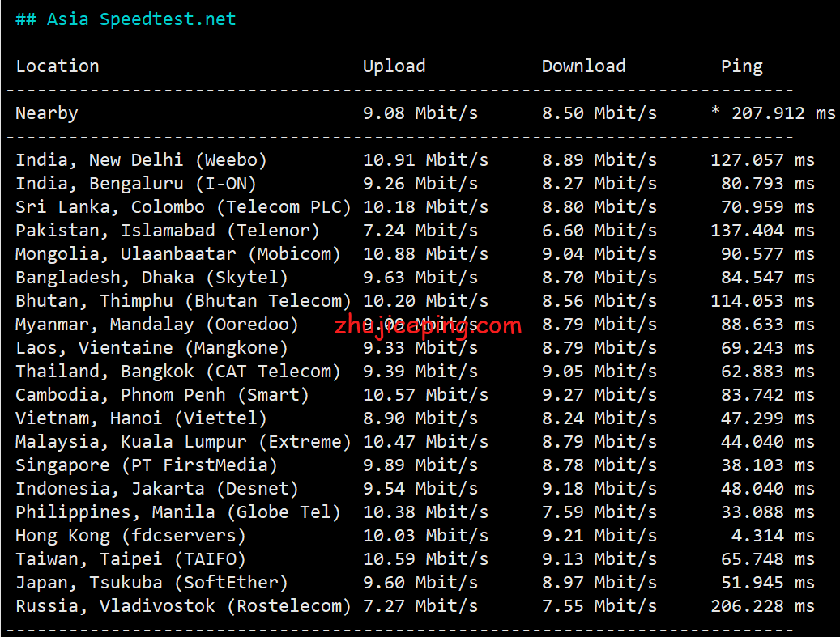
Task: Click download "8.56 Mbit/s" for Thimphu
Action: pos(599,301)
